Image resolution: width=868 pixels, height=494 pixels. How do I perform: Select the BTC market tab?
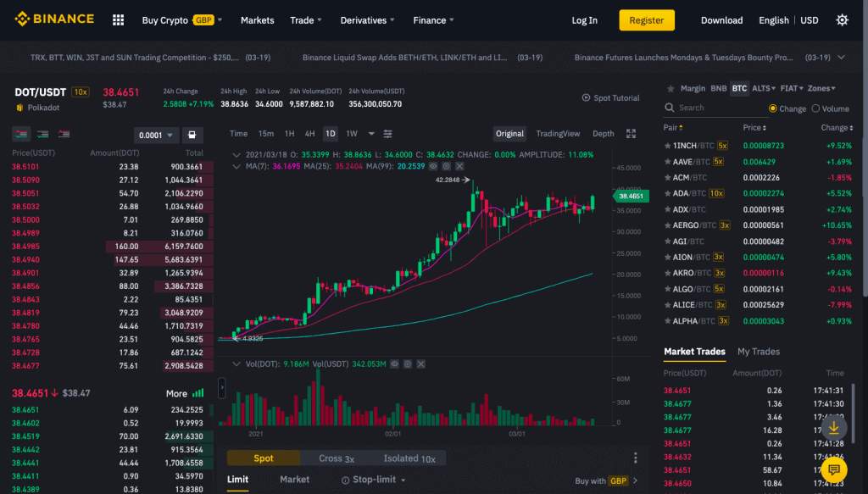(739, 88)
